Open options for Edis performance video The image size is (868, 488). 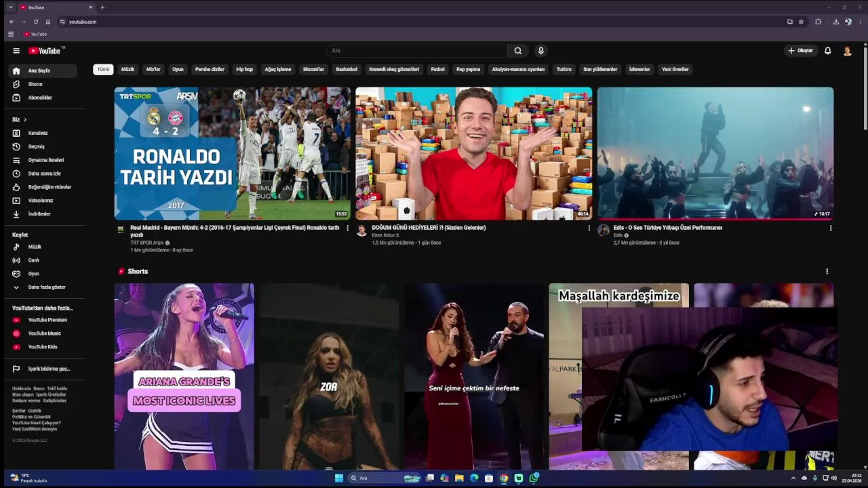[831, 228]
